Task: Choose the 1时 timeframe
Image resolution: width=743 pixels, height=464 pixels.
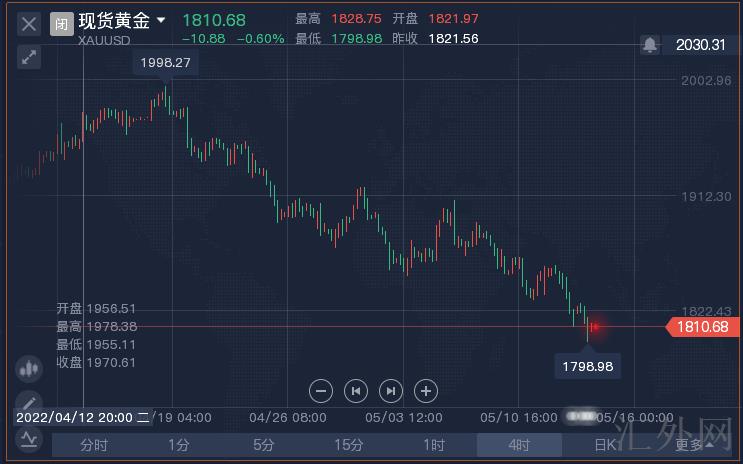Action: tap(434, 445)
